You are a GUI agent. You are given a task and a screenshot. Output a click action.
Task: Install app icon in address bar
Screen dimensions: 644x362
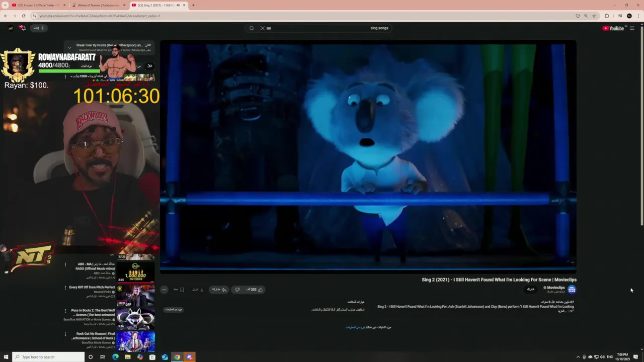578,16
